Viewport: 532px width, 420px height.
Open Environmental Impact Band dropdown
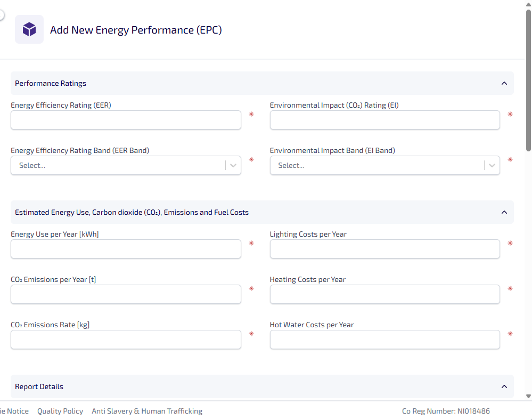tap(384, 165)
